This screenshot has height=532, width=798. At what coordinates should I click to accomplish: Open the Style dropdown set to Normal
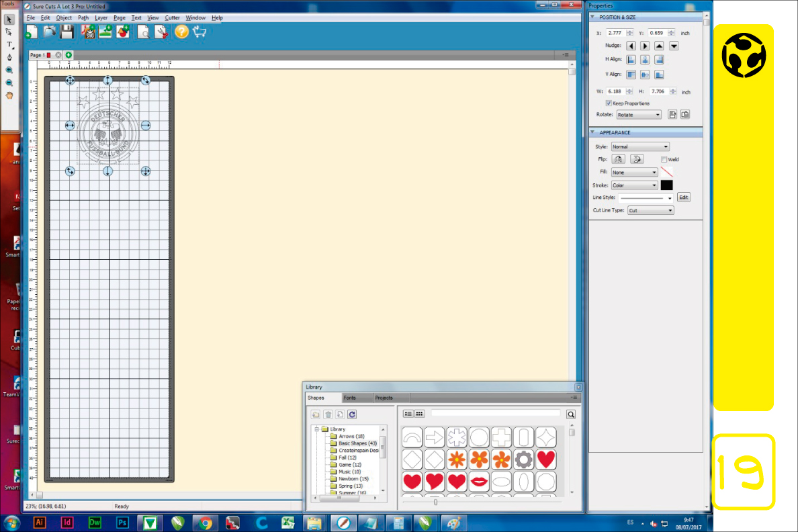coord(640,146)
